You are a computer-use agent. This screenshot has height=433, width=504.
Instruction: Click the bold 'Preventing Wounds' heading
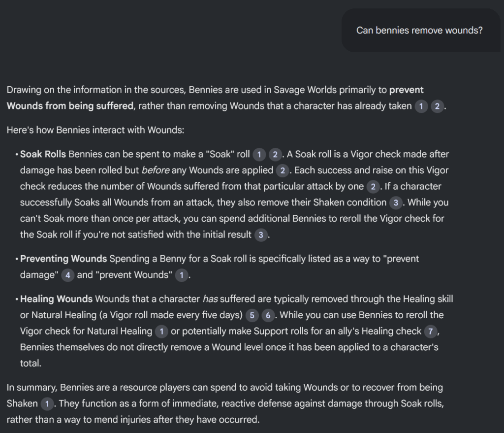point(63,259)
